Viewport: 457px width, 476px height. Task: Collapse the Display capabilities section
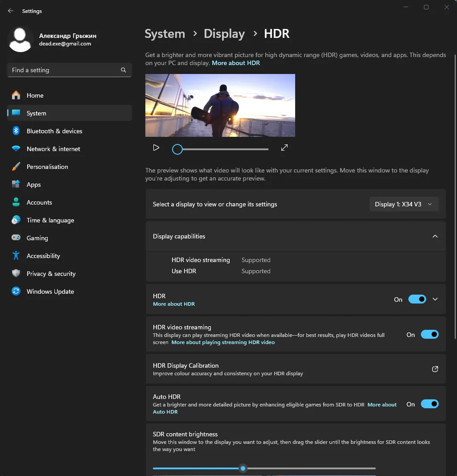435,236
